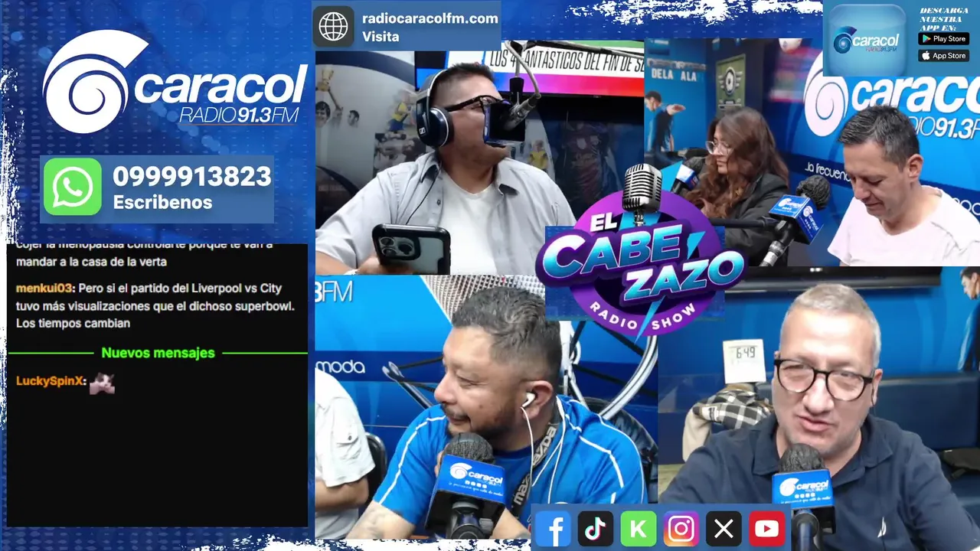Image resolution: width=980 pixels, height=551 pixels.
Task: Click the Visita text under website
Action: coord(381,37)
